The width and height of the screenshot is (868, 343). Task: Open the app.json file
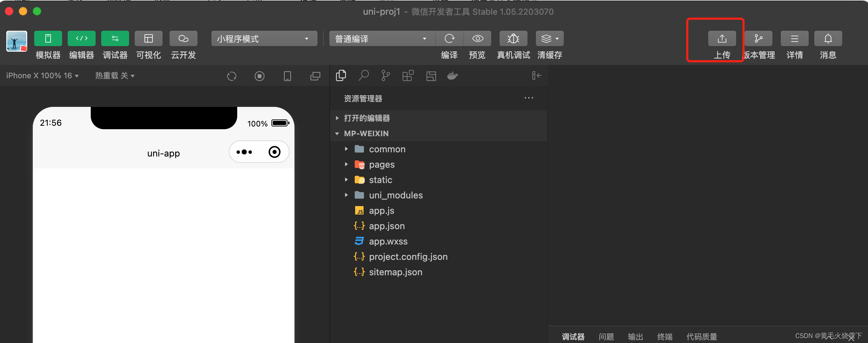click(387, 226)
